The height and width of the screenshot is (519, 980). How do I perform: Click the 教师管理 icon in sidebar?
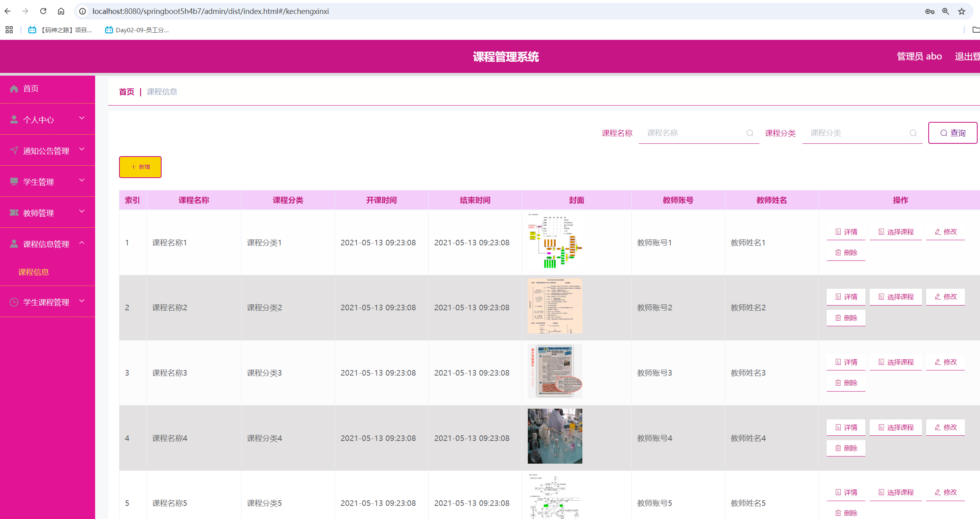point(14,212)
